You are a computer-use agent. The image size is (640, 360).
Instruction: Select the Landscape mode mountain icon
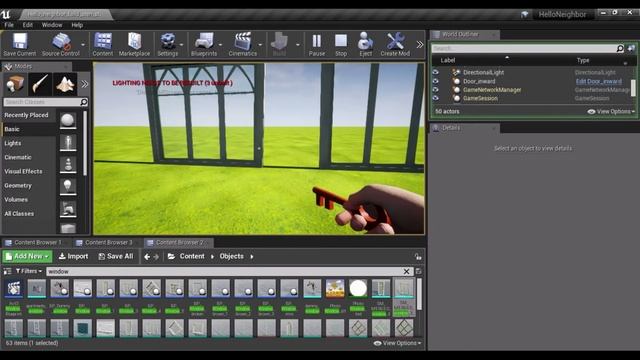click(x=65, y=84)
